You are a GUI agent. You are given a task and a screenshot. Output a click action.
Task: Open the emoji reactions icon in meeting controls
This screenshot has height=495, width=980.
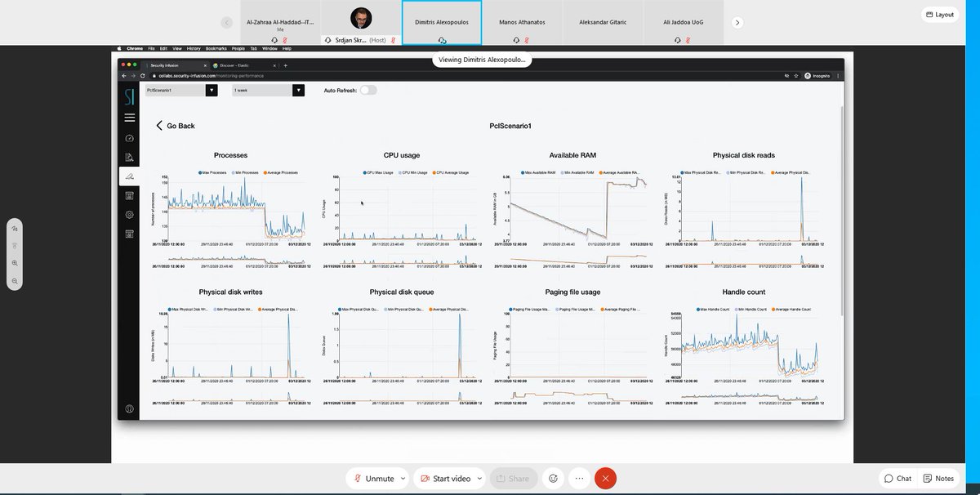[553, 478]
